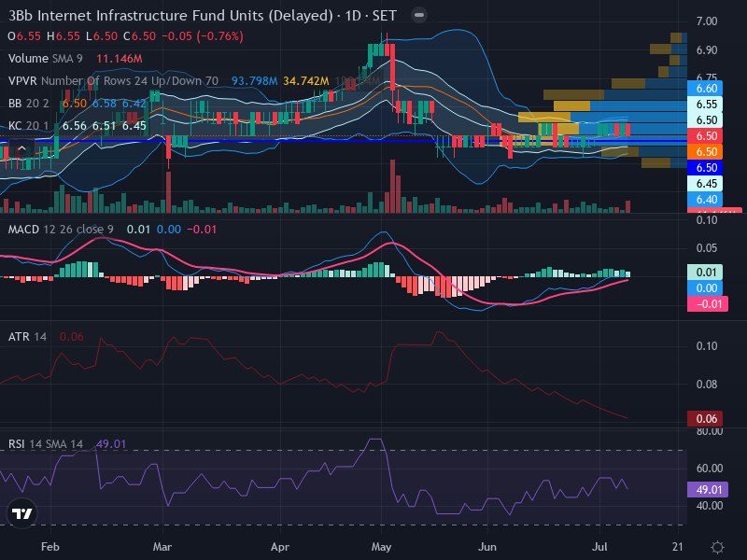Viewport: 747px width, 560px height.
Task: Select the VPVR Number Of Rows legend
Action: tap(113, 81)
